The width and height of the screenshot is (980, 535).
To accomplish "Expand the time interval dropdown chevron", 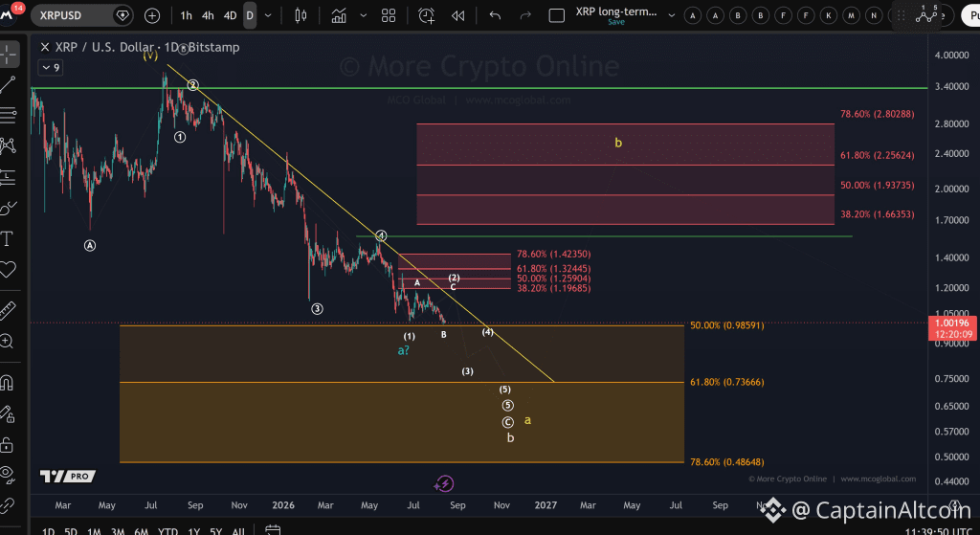I will 268,15.
